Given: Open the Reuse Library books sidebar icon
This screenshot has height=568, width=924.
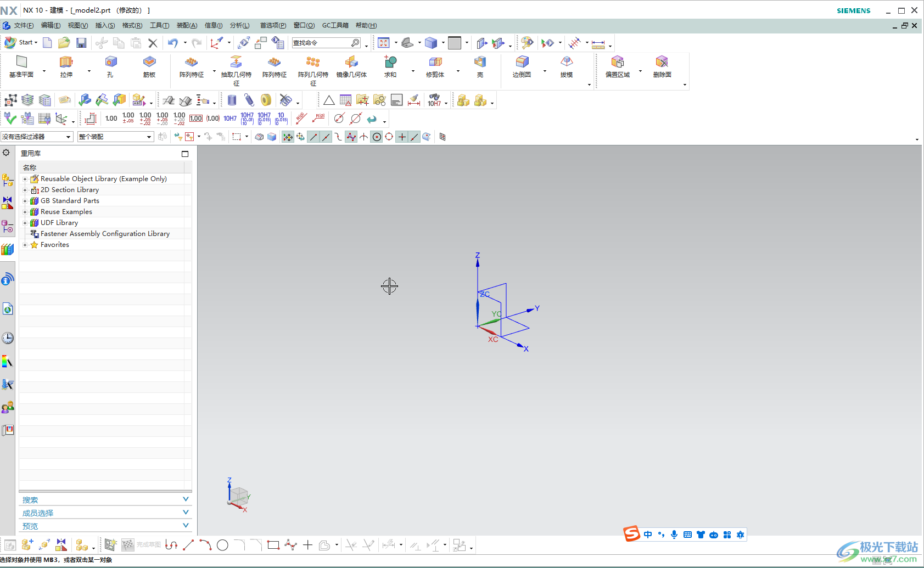Looking at the screenshot, I should coord(7,249).
